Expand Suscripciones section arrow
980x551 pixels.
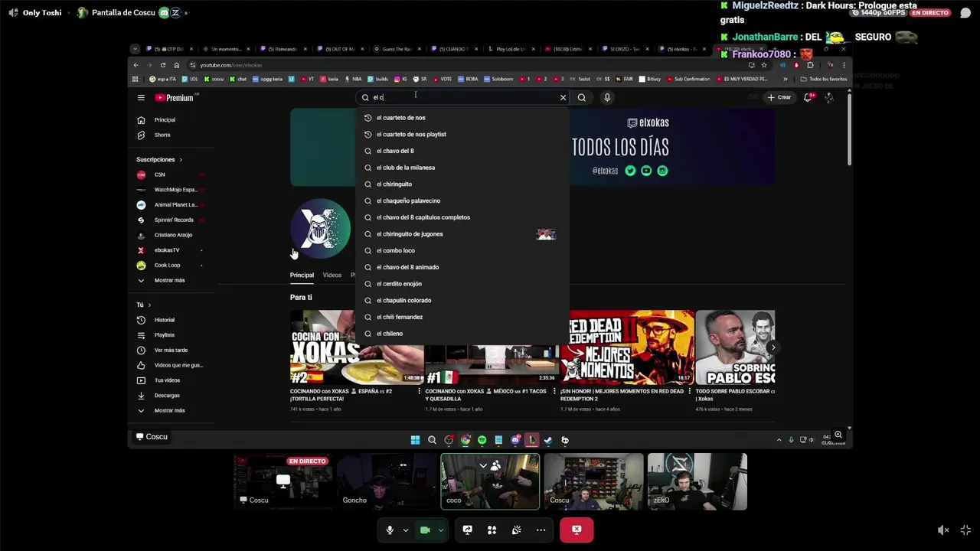coord(181,160)
